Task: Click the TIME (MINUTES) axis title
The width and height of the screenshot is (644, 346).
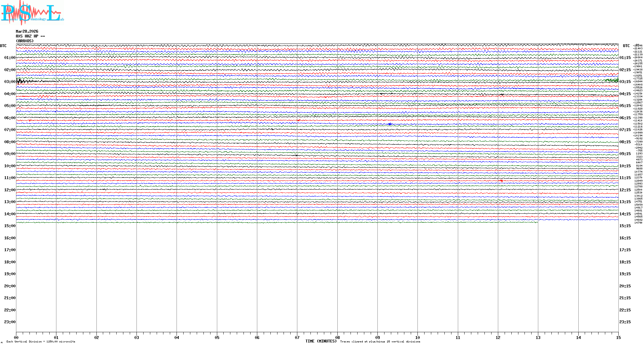Action: 321,341
